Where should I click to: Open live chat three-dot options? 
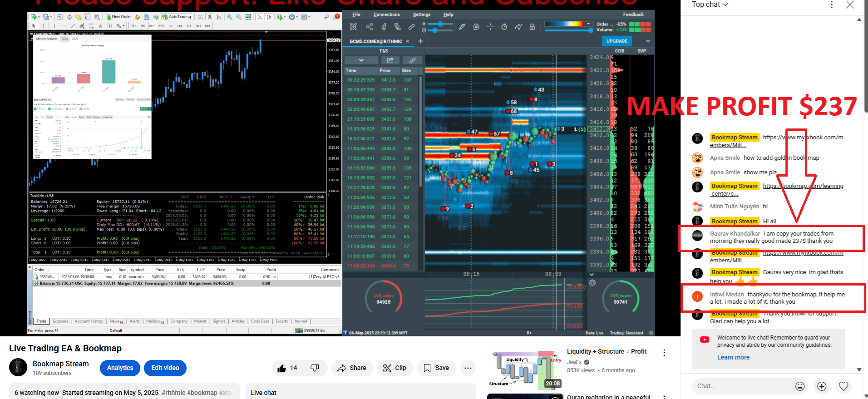[x=832, y=5]
